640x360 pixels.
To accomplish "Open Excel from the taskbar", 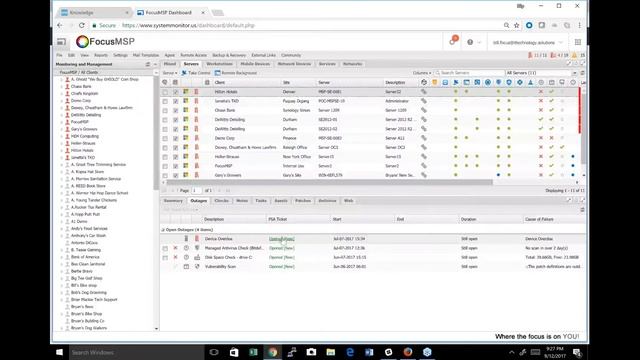I will (253, 352).
